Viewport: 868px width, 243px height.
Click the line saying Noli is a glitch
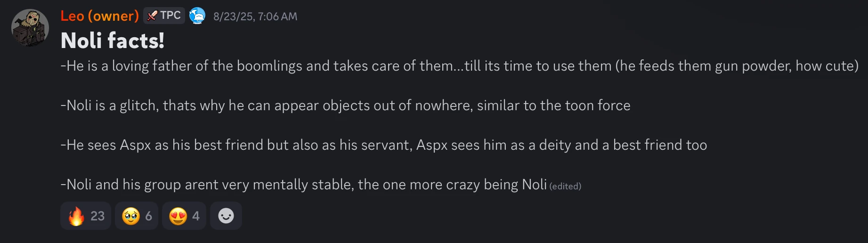point(345,105)
